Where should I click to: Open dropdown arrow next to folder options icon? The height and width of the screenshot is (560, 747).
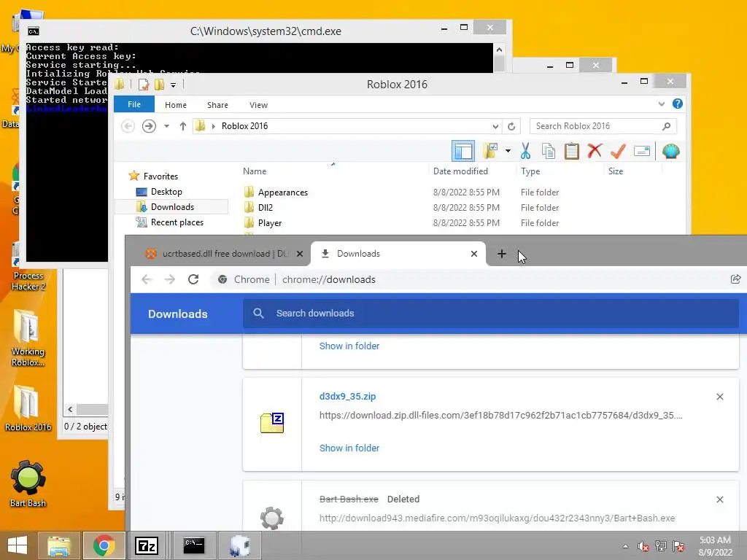508,152
